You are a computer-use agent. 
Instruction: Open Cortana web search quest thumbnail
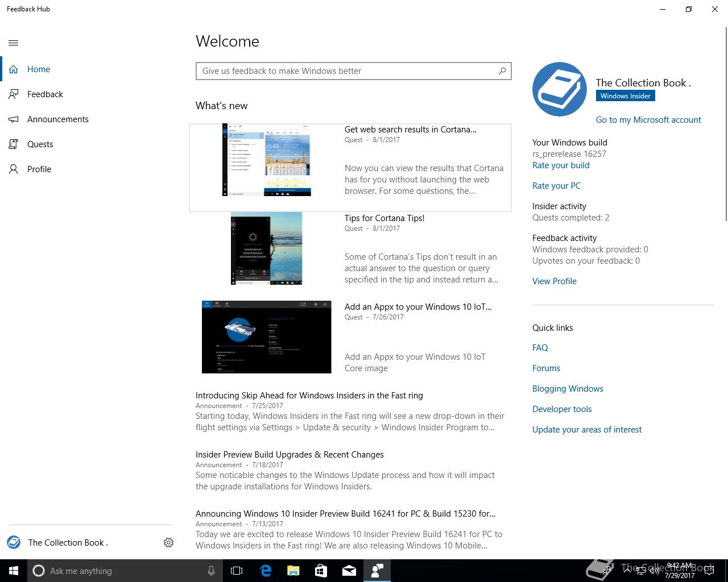click(x=267, y=160)
